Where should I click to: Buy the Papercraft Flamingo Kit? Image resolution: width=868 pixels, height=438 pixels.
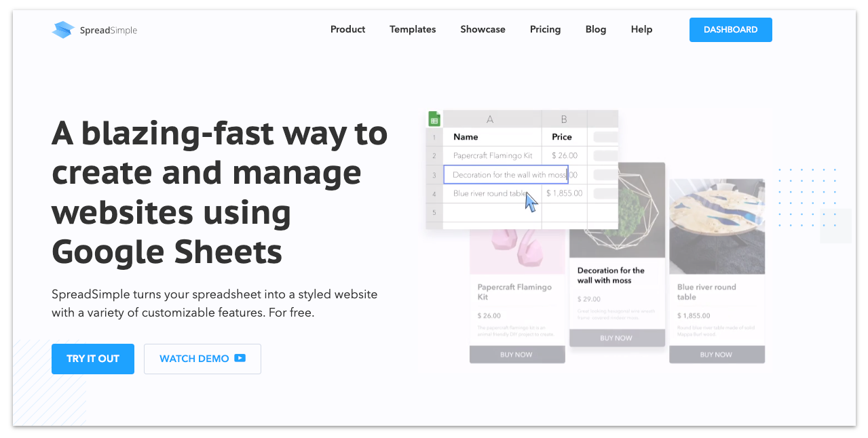(x=517, y=354)
